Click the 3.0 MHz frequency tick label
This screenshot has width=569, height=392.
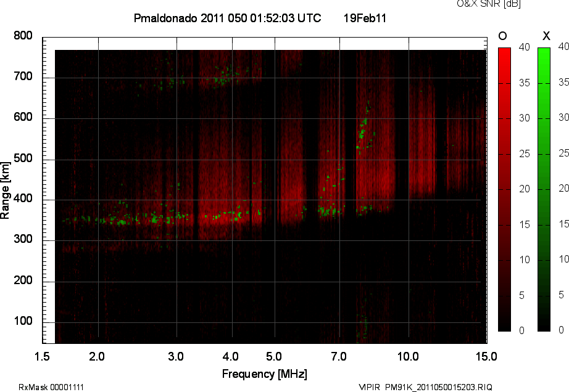[x=176, y=357]
